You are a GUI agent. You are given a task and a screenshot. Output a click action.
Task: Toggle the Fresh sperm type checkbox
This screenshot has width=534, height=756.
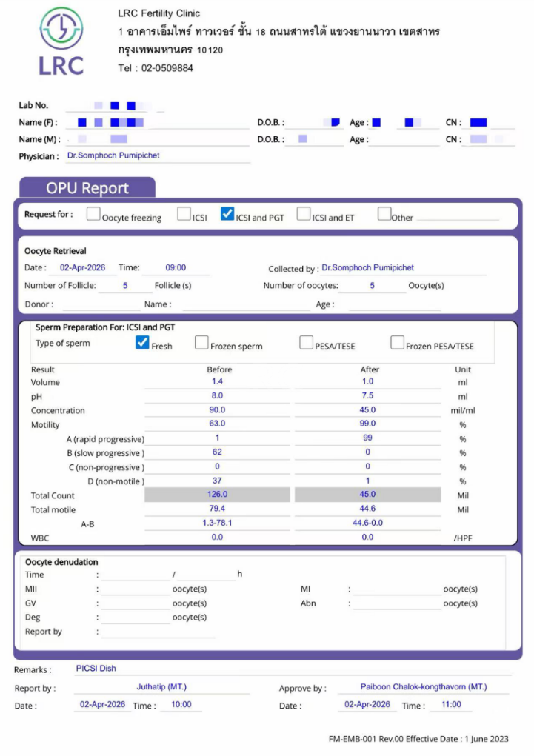pyautogui.click(x=142, y=342)
